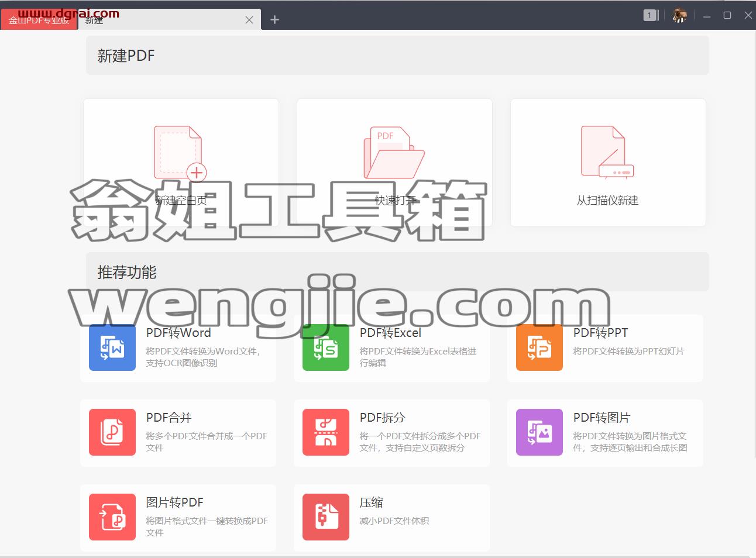The height and width of the screenshot is (558, 756).
Task: Click the 推荐功能 section header
Action: coord(397,272)
